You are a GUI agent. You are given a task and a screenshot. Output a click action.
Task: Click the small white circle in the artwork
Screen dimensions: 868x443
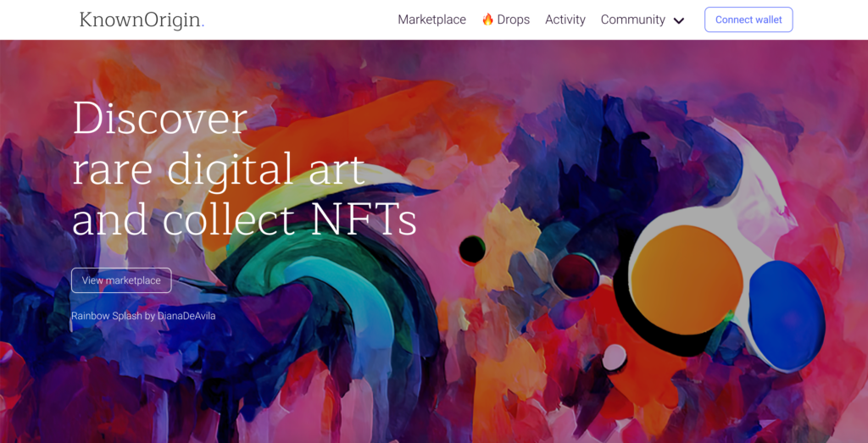614,357
